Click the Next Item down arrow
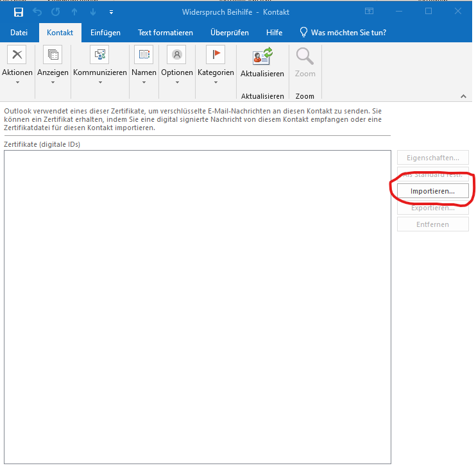The width and height of the screenshot is (476, 468). pyautogui.click(x=93, y=12)
